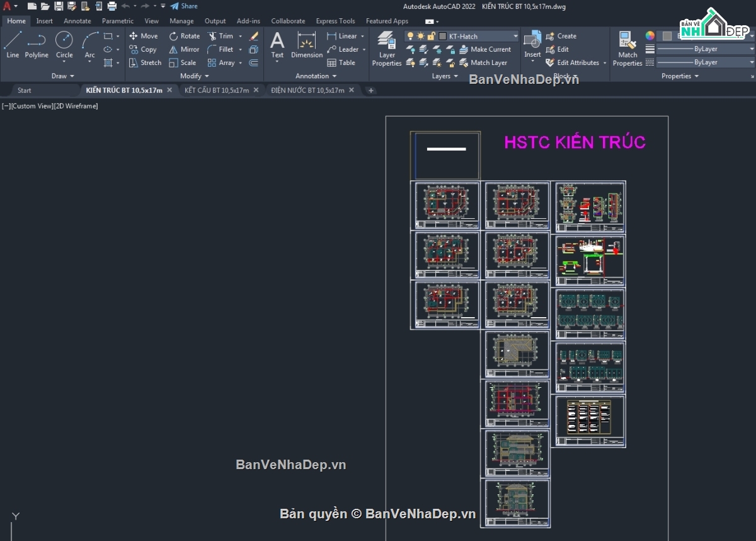Click the object color wheel swatch

click(x=650, y=36)
